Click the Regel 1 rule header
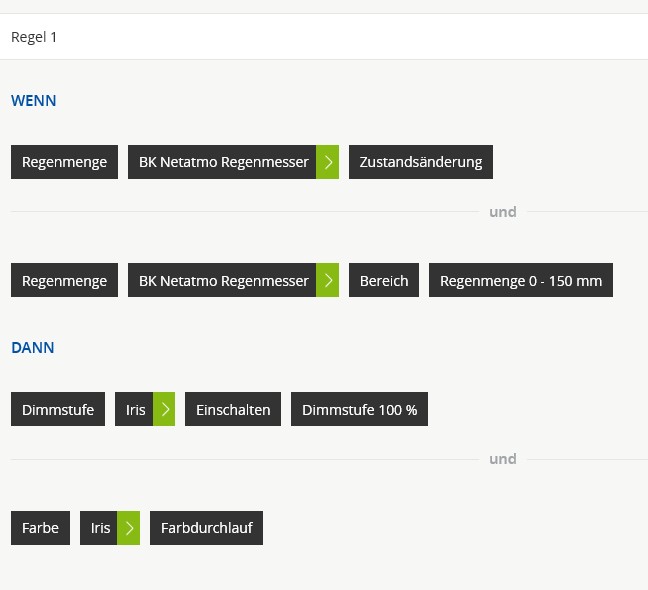The image size is (648, 590). pos(34,37)
